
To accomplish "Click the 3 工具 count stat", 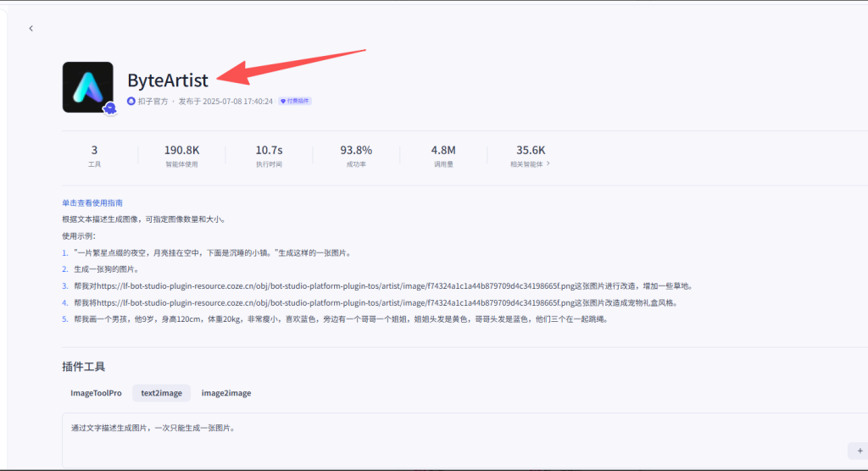I will 94,156.
